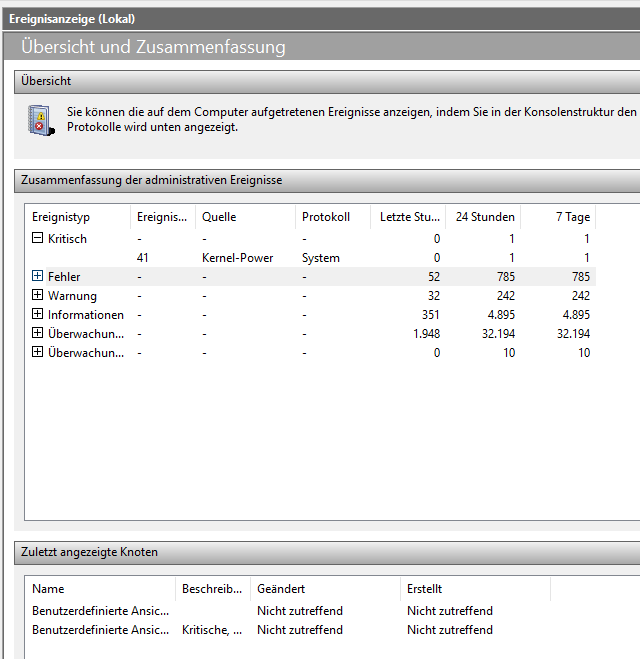Click the Erstellt column header
The width and height of the screenshot is (640, 659).
475,589
